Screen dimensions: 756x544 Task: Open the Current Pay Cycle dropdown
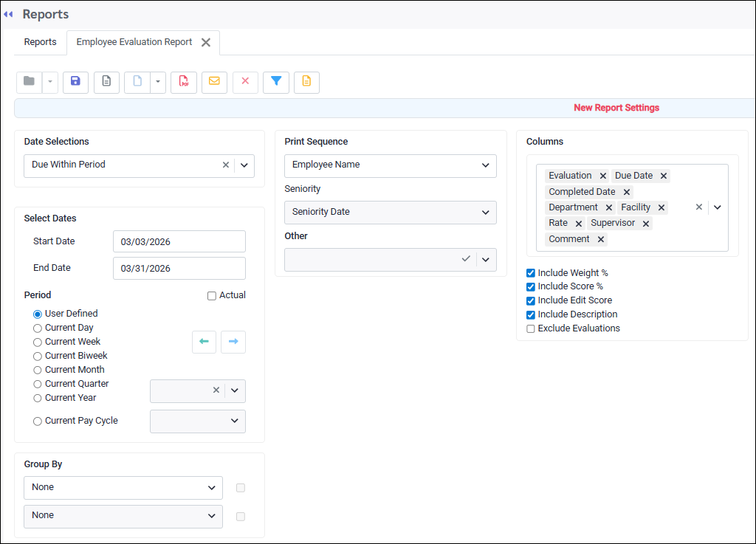(197, 421)
